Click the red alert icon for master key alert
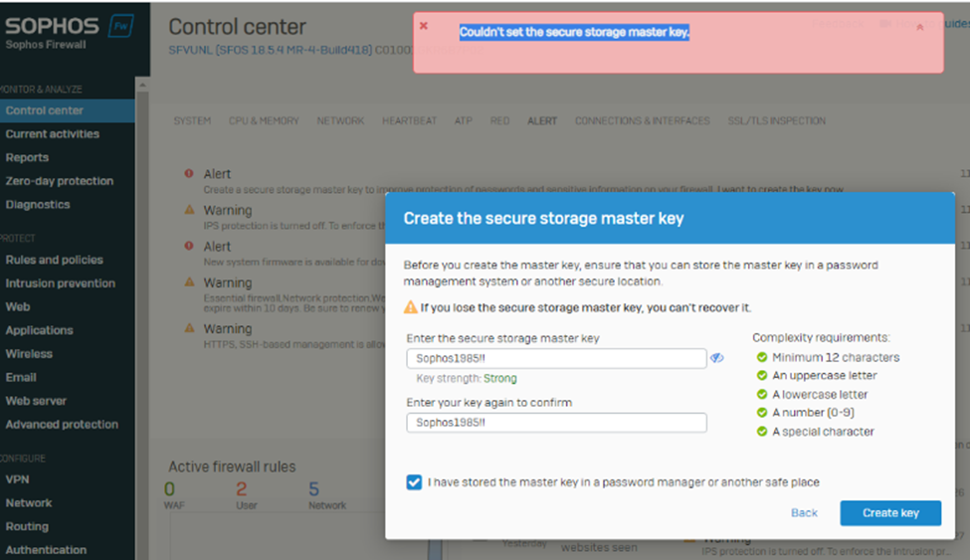 tap(189, 173)
